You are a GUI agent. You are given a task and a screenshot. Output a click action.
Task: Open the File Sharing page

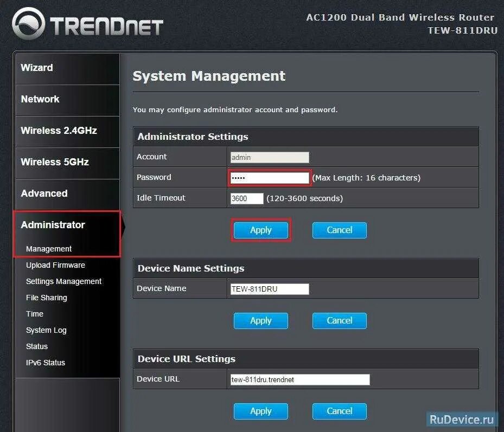[46, 298]
